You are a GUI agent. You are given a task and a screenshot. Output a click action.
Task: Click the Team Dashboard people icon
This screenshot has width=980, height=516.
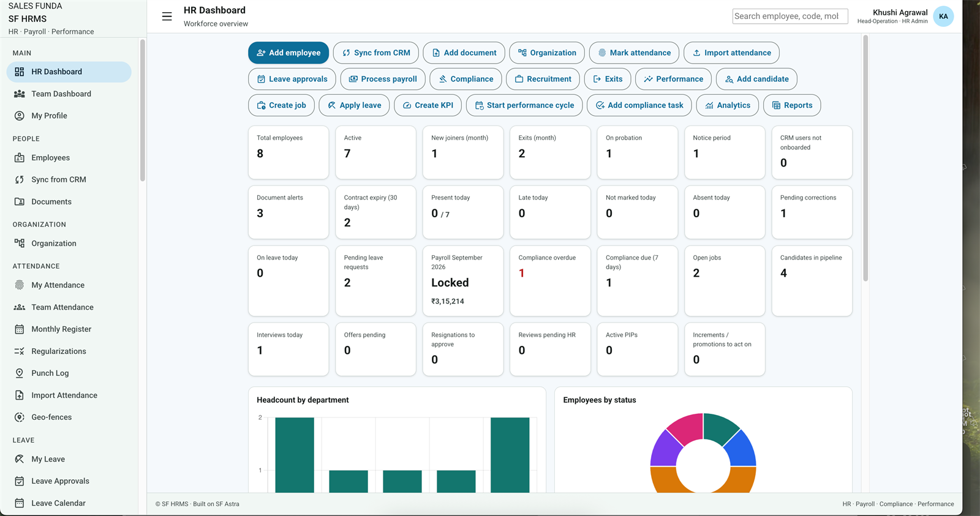[x=20, y=94]
